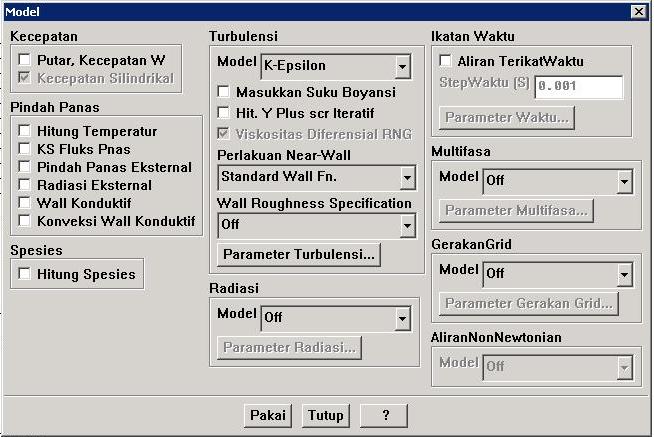The image size is (654, 437).
Task: Open Multifasa Model dropdown
Action: pos(558,181)
